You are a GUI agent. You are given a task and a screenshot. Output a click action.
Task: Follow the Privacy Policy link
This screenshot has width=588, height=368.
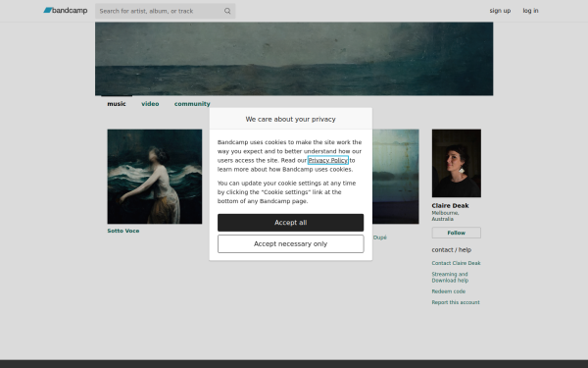click(327, 160)
